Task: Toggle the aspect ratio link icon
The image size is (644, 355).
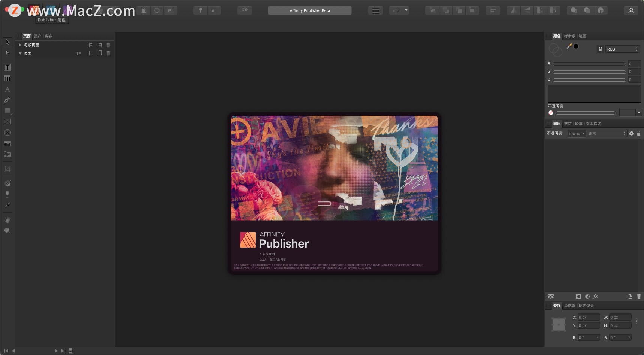Action: (637, 321)
